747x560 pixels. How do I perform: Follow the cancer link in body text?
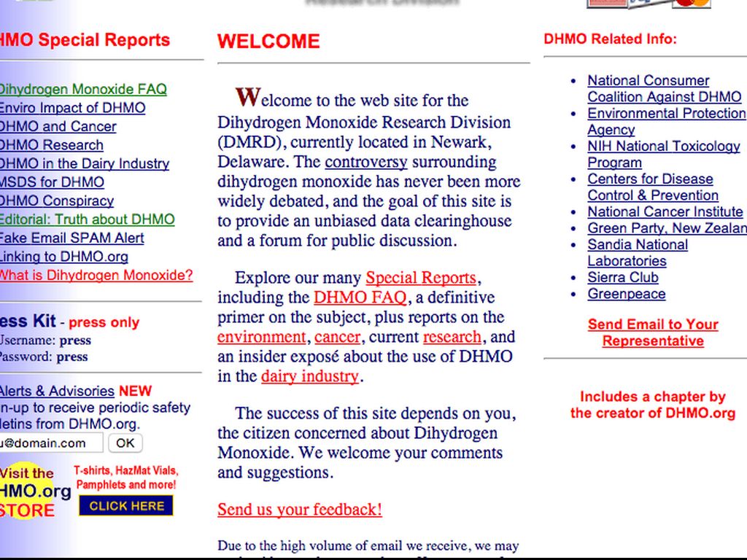point(337,337)
